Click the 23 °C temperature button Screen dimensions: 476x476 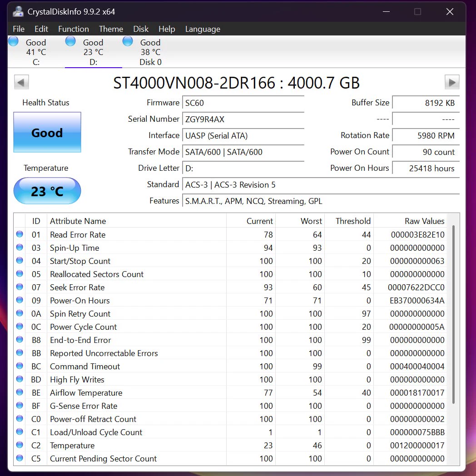tap(47, 191)
